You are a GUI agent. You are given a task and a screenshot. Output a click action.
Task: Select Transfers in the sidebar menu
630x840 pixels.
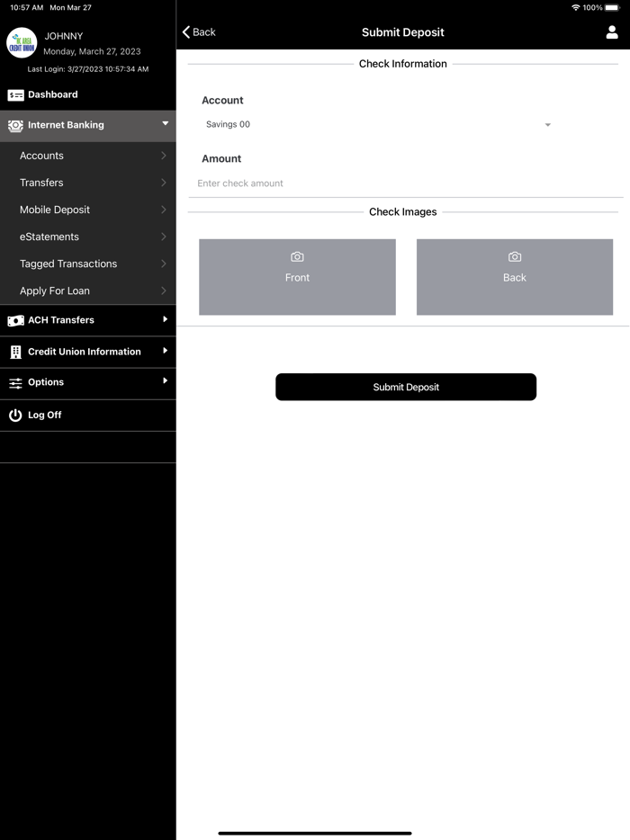tap(88, 183)
